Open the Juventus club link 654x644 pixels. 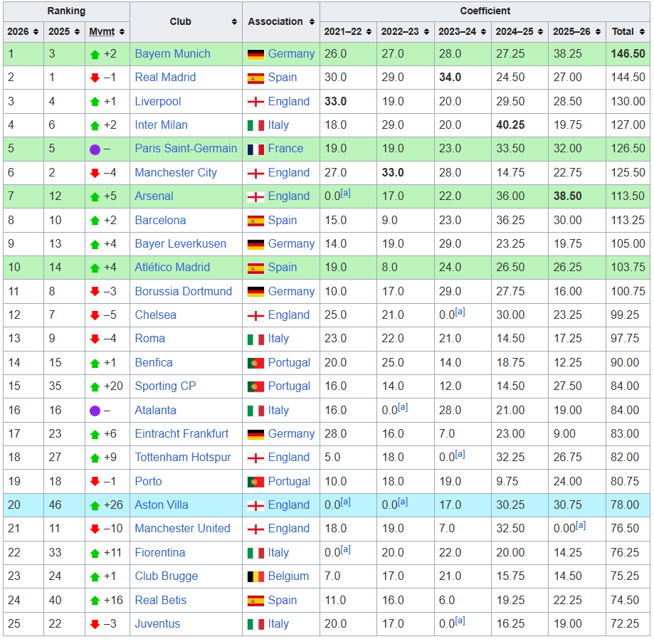(157, 623)
